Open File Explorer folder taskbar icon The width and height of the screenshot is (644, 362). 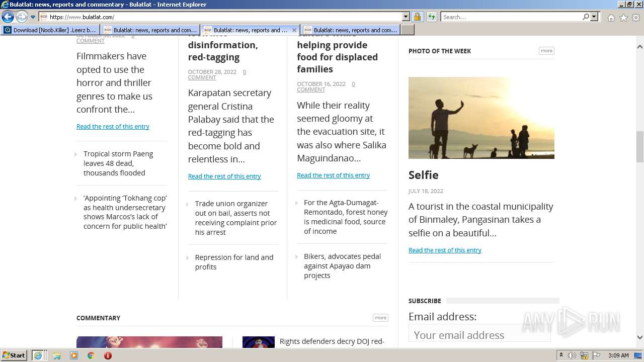pos(57,355)
